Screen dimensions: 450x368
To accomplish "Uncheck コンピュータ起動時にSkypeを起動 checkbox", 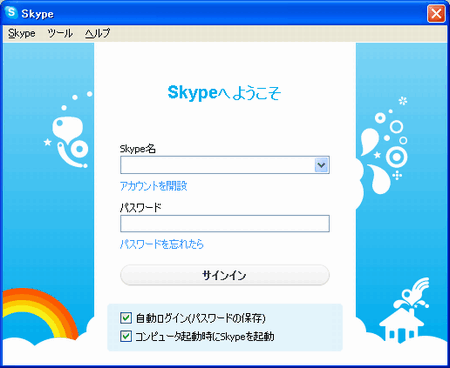I will click(x=126, y=336).
